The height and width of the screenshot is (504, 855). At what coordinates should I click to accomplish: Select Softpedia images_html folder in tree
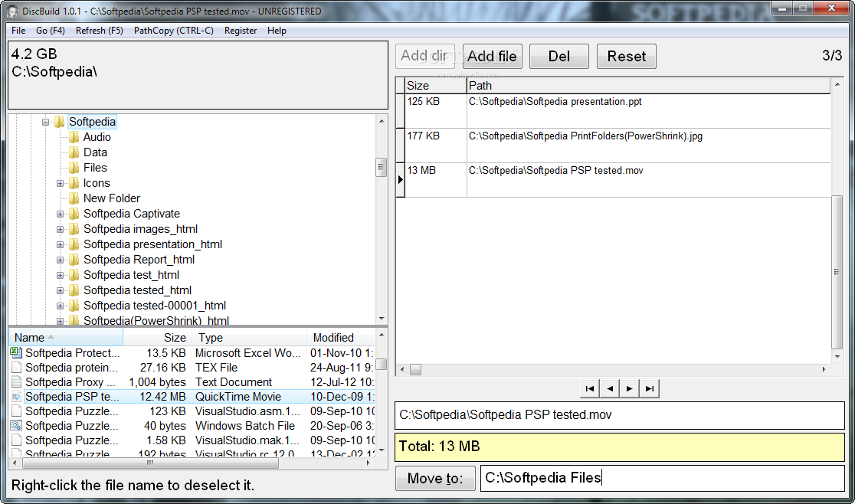coord(140,229)
